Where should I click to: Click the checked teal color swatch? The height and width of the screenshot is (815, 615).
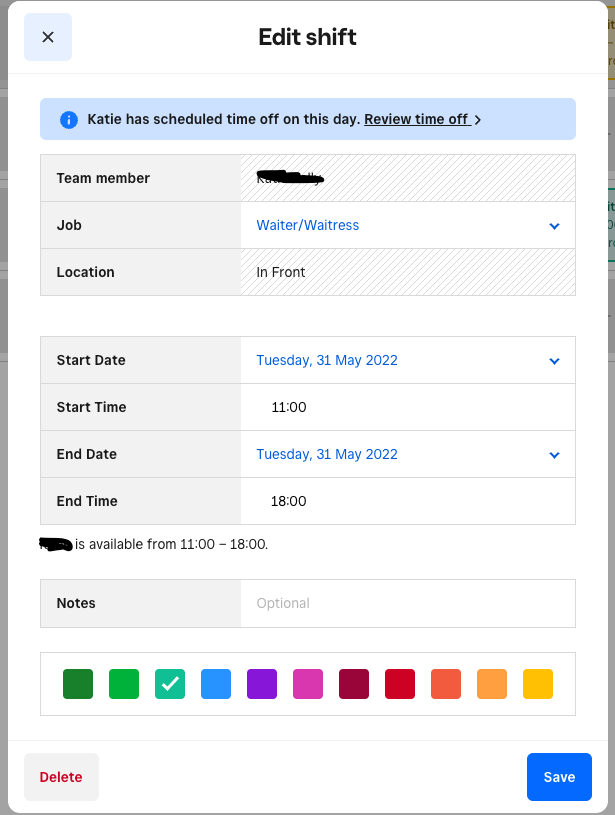(170, 684)
